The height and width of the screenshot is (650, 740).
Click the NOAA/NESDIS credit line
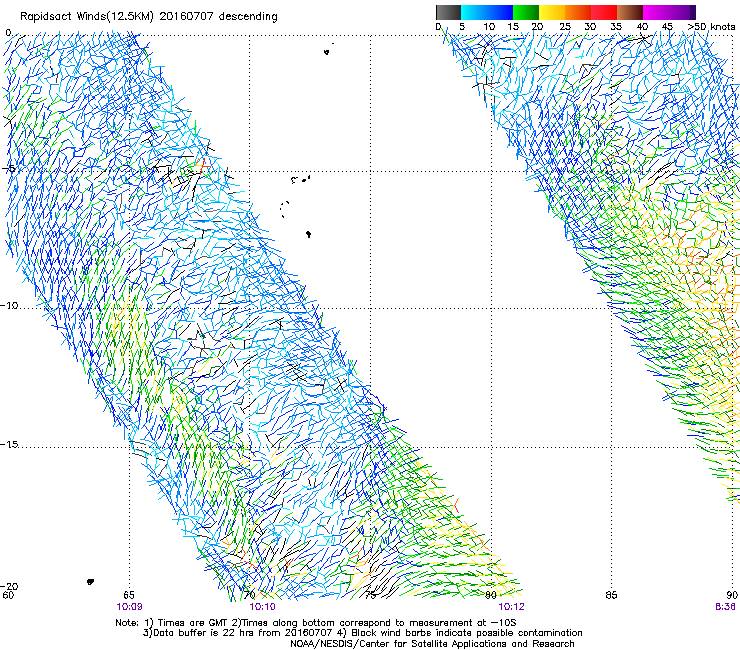[432, 644]
